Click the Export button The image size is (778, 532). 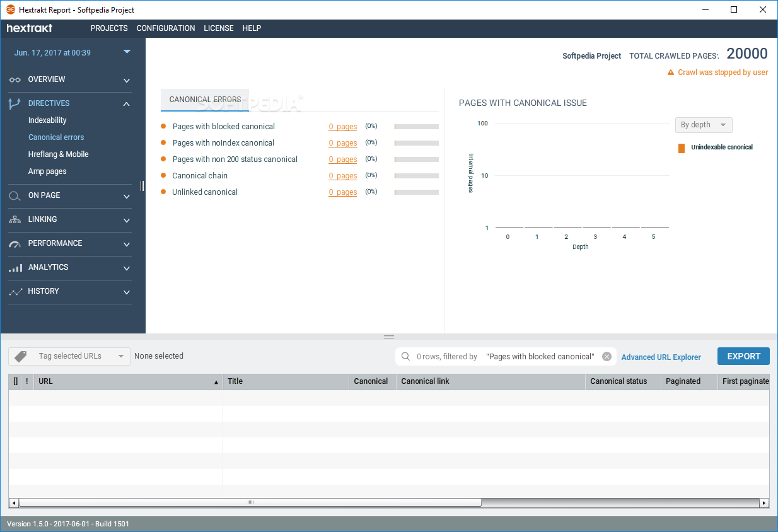pyautogui.click(x=743, y=356)
